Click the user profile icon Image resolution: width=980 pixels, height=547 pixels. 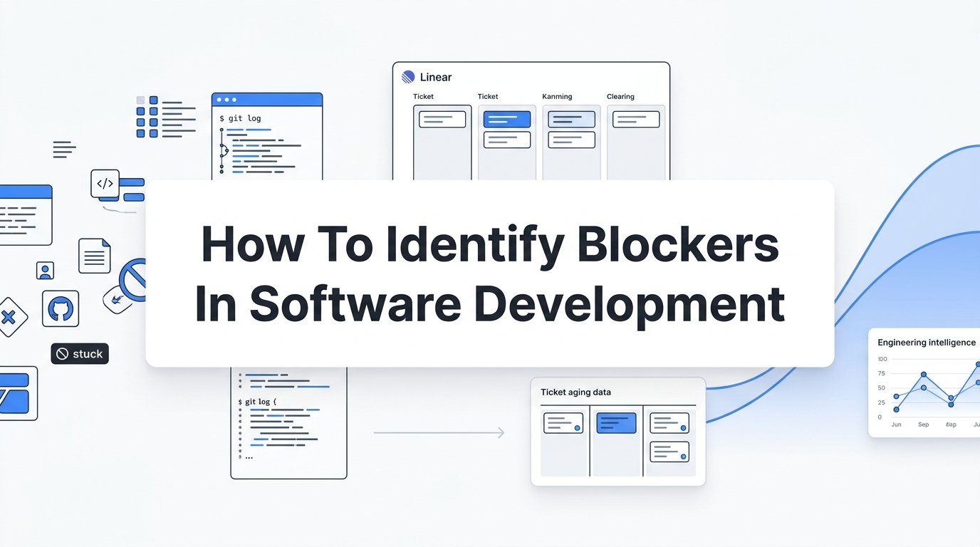(45, 271)
